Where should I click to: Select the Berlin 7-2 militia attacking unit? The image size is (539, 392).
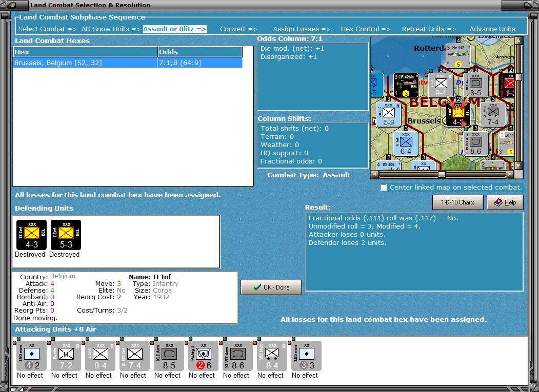(x=66, y=356)
